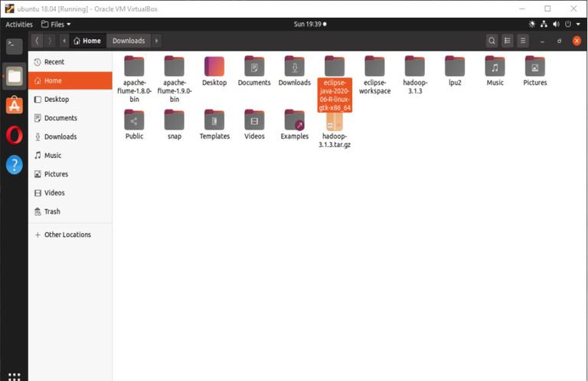Open Other Locations in the sidebar
The image size is (588, 381).
click(x=70, y=235)
